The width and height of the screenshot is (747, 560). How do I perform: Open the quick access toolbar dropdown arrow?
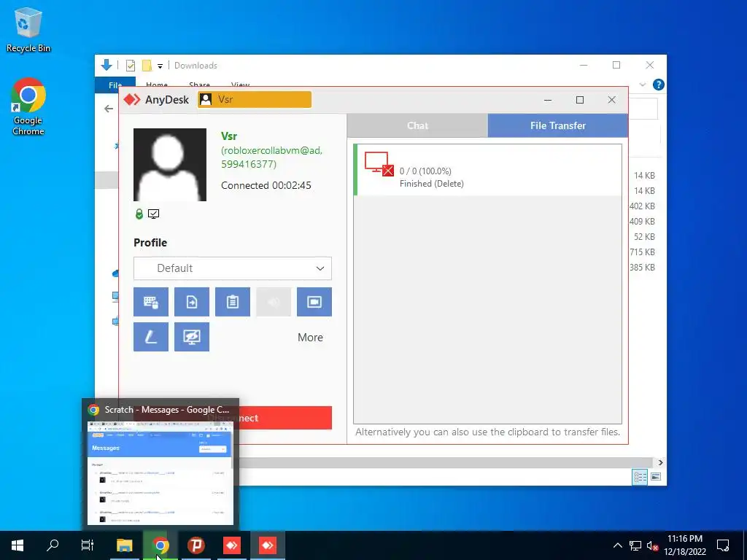click(x=160, y=66)
